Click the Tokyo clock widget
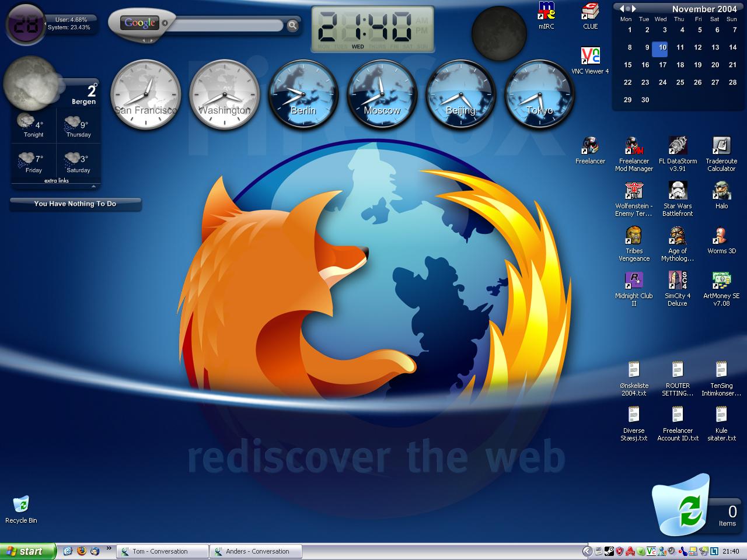The width and height of the screenshot is (747, 560). click(x=539, y=96)
